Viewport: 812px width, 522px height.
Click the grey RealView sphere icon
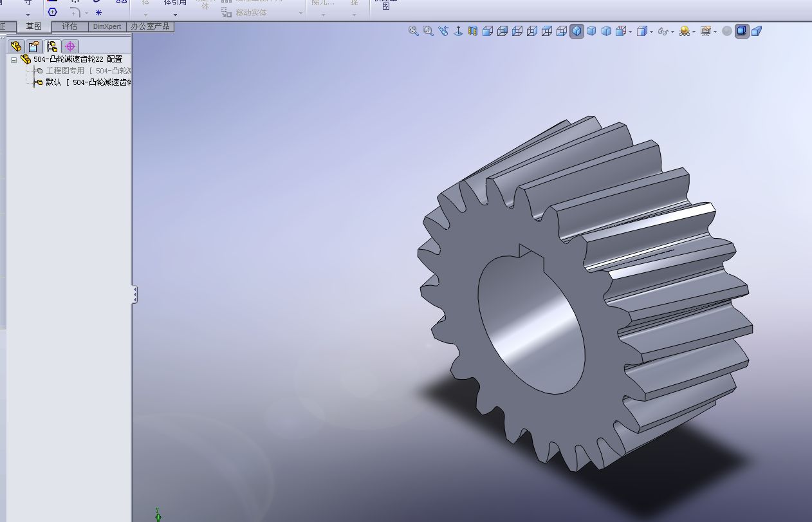[727, 31]
